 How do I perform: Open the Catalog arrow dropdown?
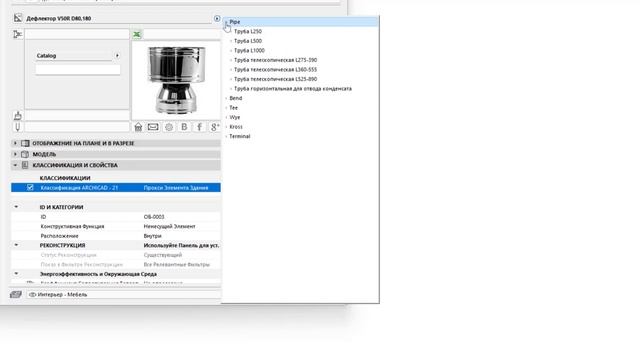(x=117, y=56)
